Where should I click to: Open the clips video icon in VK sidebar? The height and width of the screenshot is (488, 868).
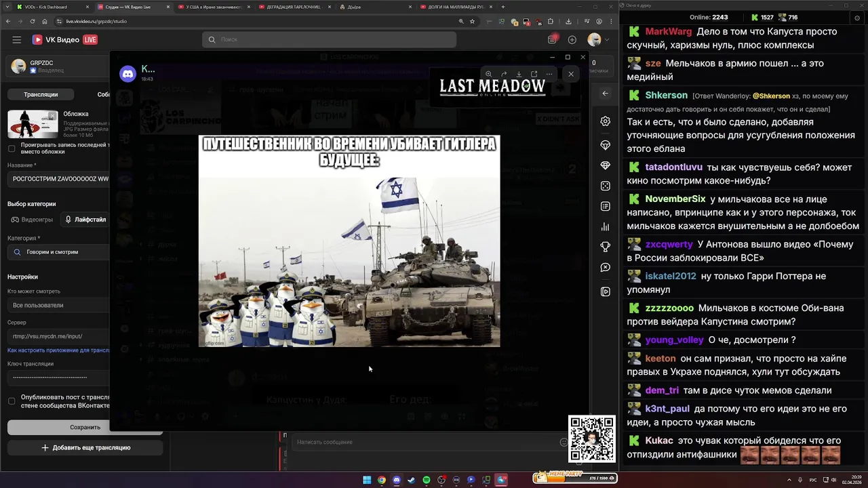tap(606, 291)
